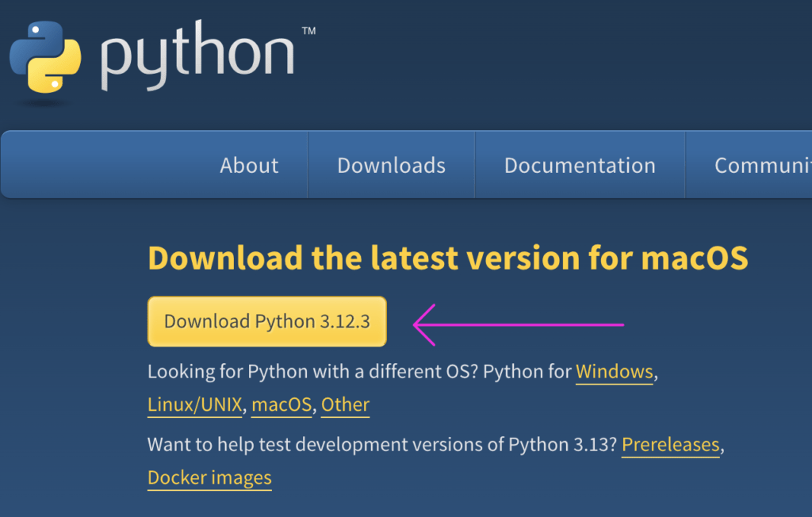Click the 'Looking for Python with a different OS?' text

click(x=312, y=371)
